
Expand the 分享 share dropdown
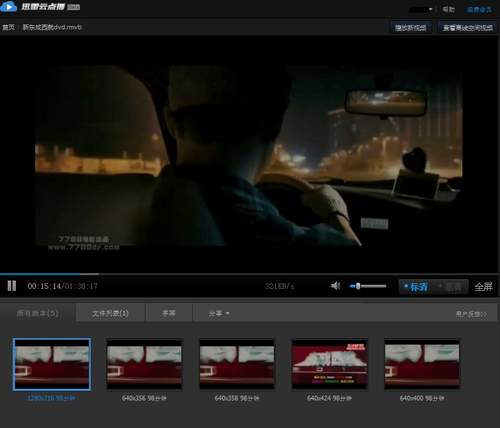click(219, 313)
